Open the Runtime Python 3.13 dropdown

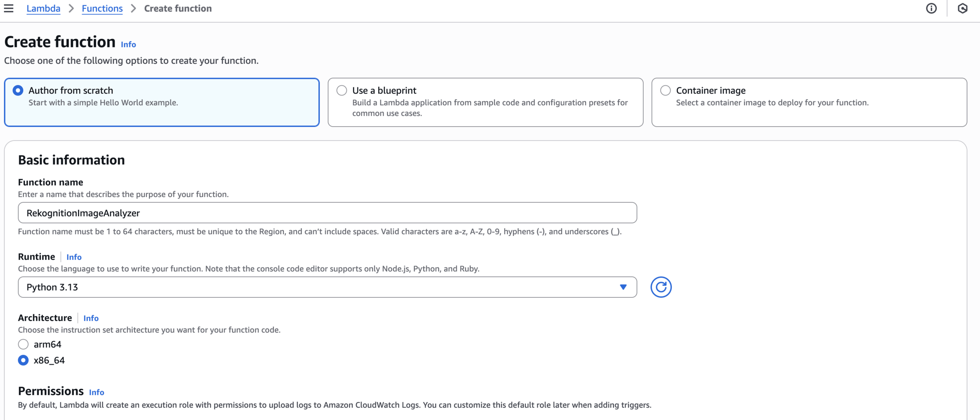pos(327,287)
